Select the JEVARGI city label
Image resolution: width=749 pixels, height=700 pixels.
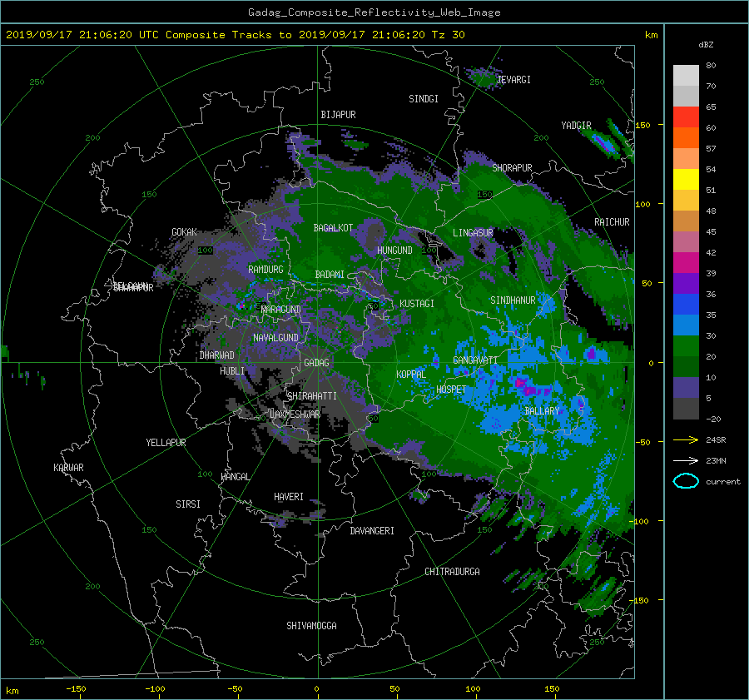(x=513, y=80)
